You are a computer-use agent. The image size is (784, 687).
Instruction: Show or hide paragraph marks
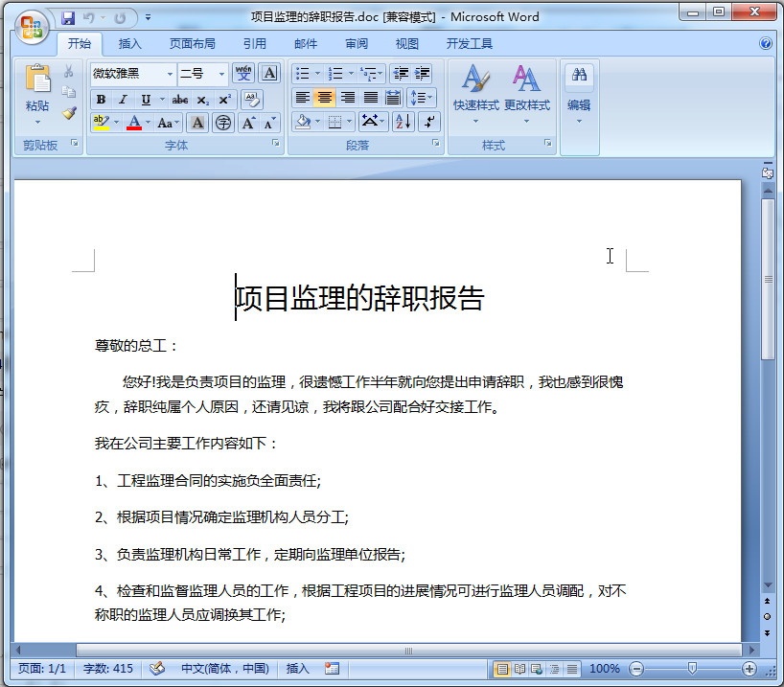pos(429,121)
